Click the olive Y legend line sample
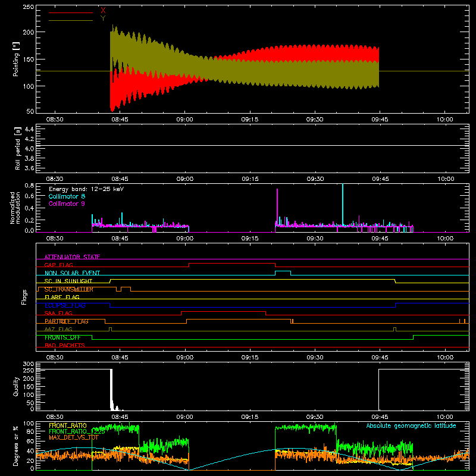 tap(71, 20)
